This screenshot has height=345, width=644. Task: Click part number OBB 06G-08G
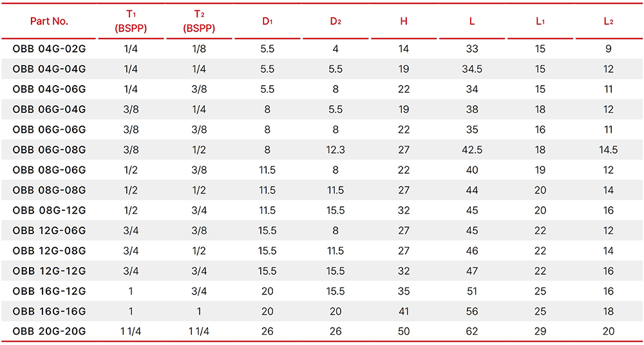pyautogui.click(x=49, y=150)
